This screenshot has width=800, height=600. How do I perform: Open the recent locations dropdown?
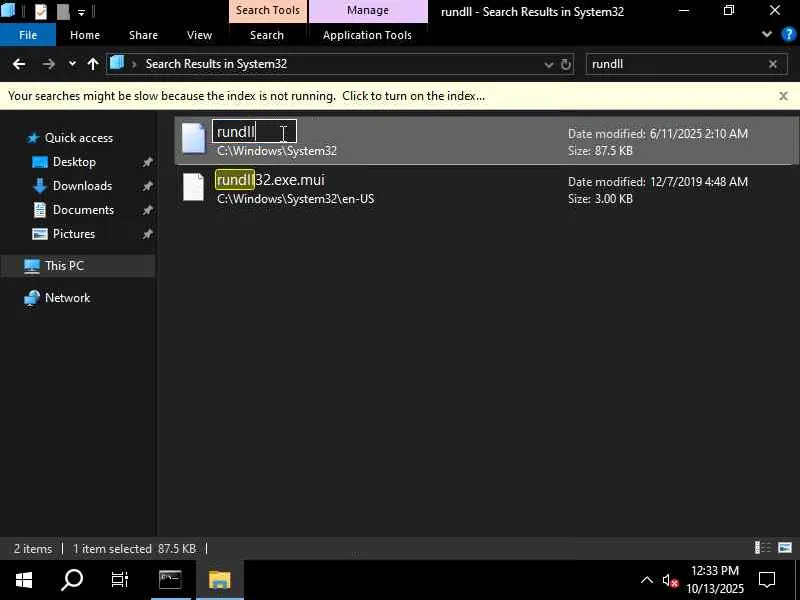(72, 64)
